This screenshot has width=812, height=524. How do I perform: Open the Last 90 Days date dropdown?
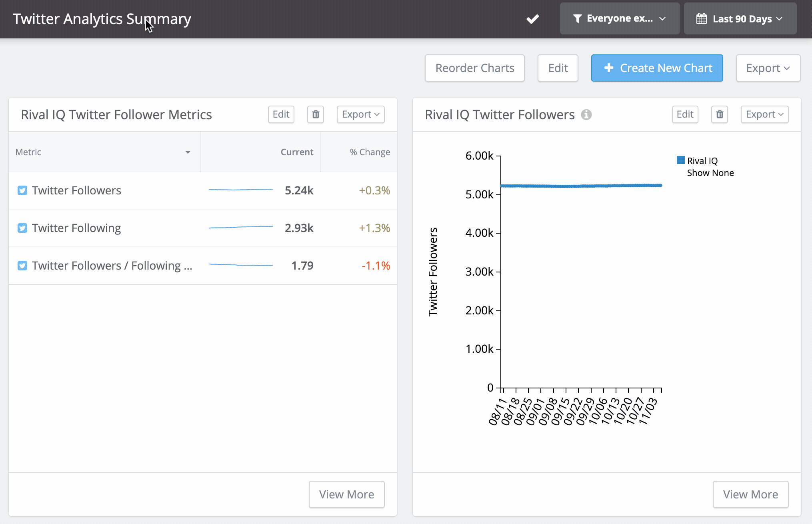[x=740, y=18]
